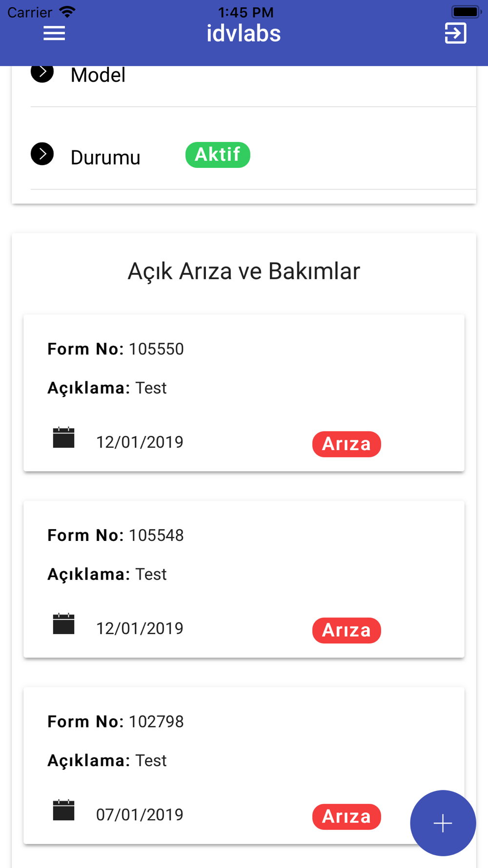
Task: Select the 07/01/2019 date text
Action: click(140, 815)
